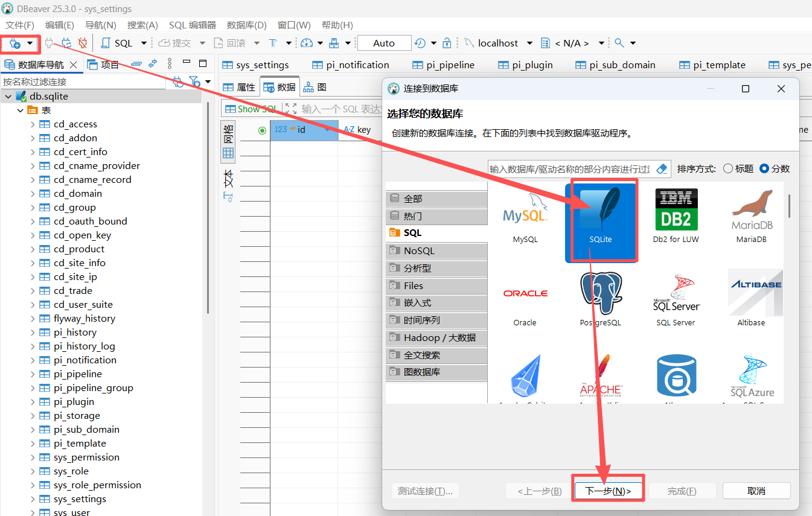Toggle the transaction lock icon in toolbar
Viewport: 812px width, 516px height.
(x=447, y=43)
